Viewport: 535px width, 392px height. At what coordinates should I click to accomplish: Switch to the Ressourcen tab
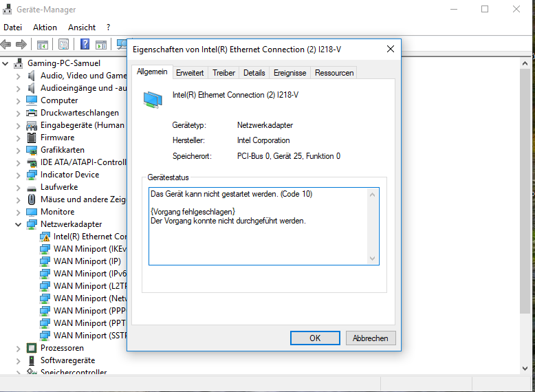334,73
